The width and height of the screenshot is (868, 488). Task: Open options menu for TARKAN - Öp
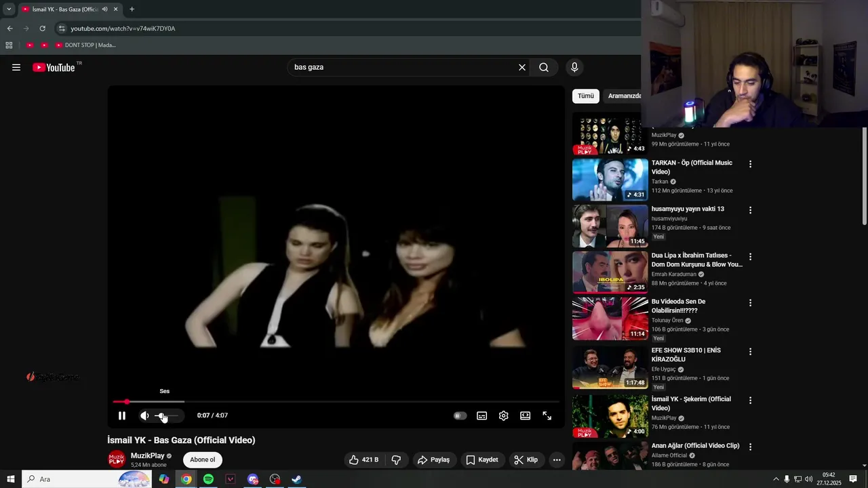[750, 164]
